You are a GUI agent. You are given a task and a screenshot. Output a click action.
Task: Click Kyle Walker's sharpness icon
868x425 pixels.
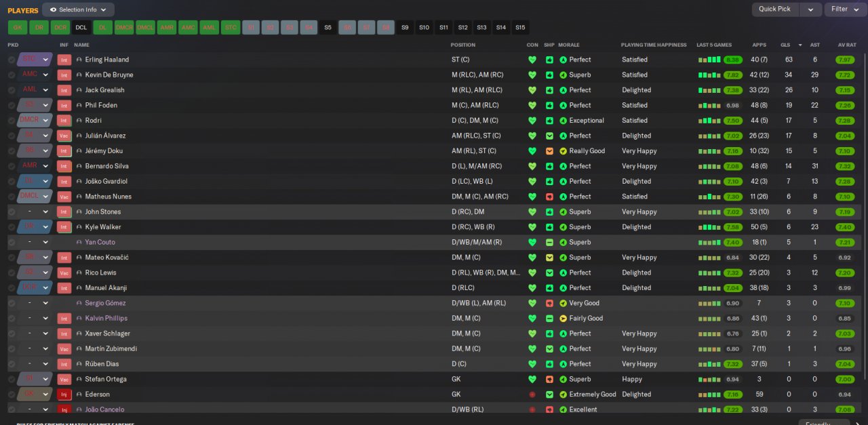point(549,227)
